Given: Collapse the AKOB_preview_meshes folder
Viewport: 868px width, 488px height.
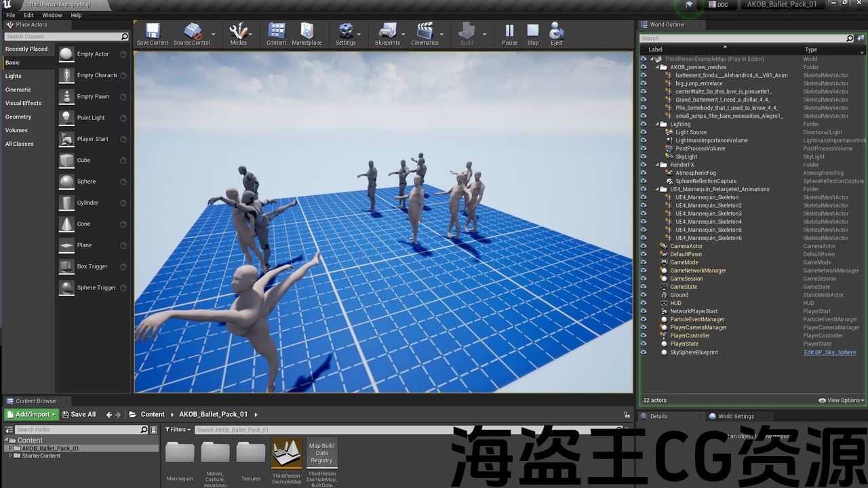Looking at the screenshot, I should tap(657, 67).
